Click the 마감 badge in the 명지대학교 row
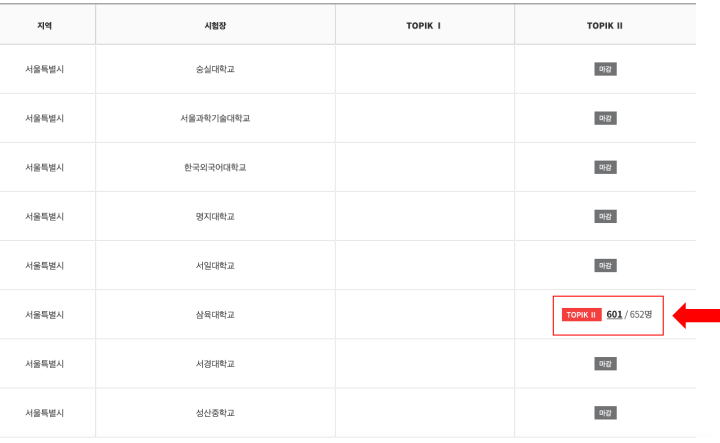 605,216
